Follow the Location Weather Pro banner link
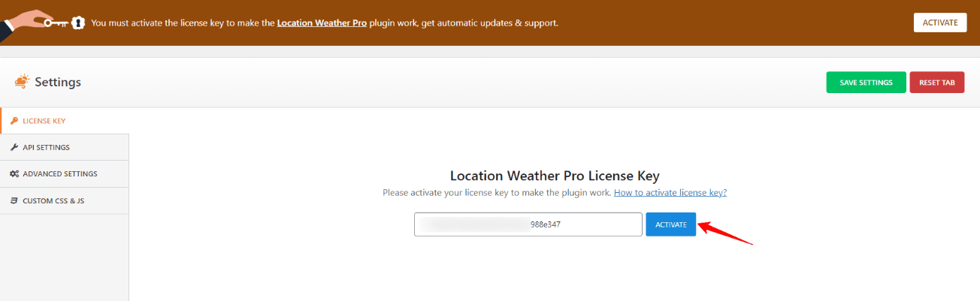This screenshot has width=980, height=301. click(x=322, y=23)
